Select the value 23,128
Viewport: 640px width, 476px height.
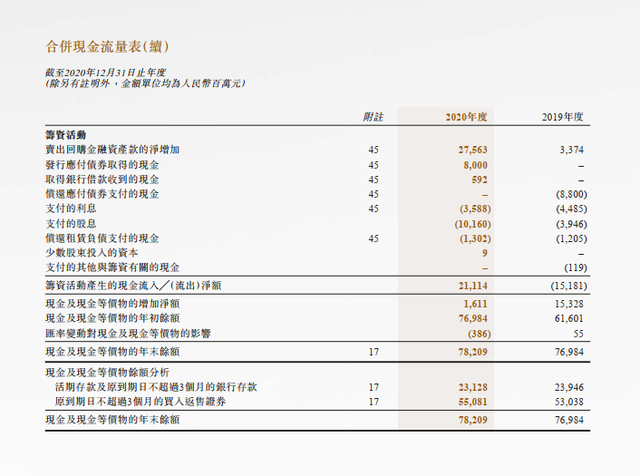473,387
